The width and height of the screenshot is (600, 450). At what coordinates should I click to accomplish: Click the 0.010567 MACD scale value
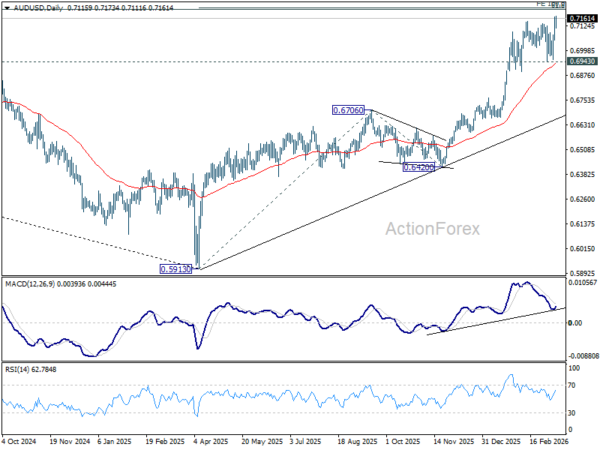pos(581,283)
